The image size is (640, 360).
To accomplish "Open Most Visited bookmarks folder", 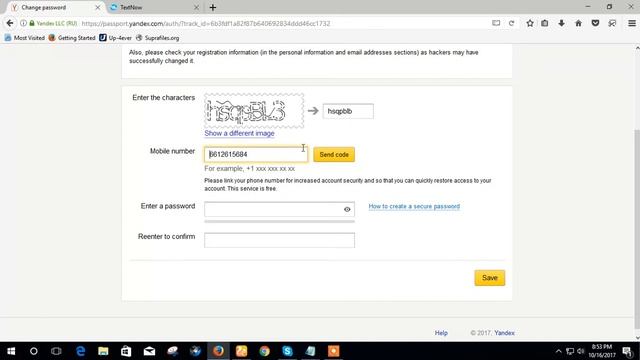I will coord(24,38).
